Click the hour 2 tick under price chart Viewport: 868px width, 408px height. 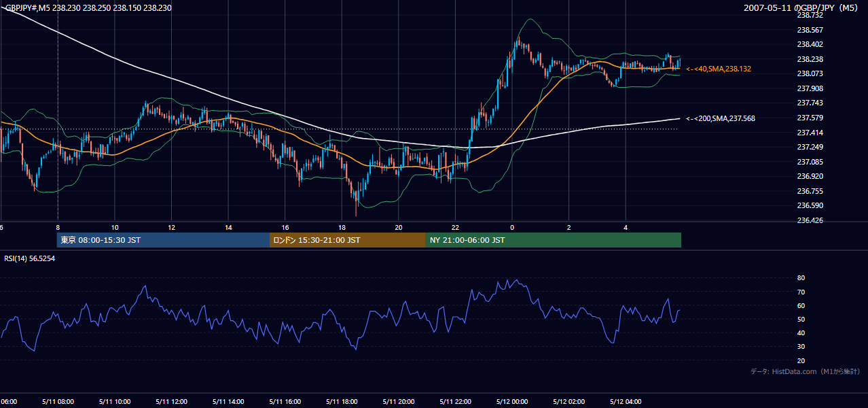click(568, 227)
